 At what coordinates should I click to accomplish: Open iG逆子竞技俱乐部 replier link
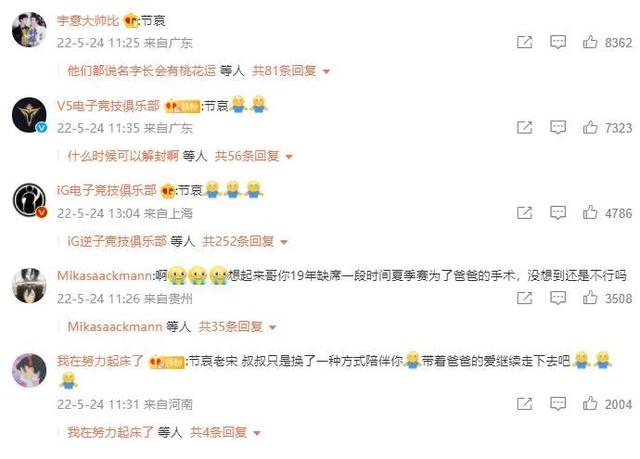117,241
